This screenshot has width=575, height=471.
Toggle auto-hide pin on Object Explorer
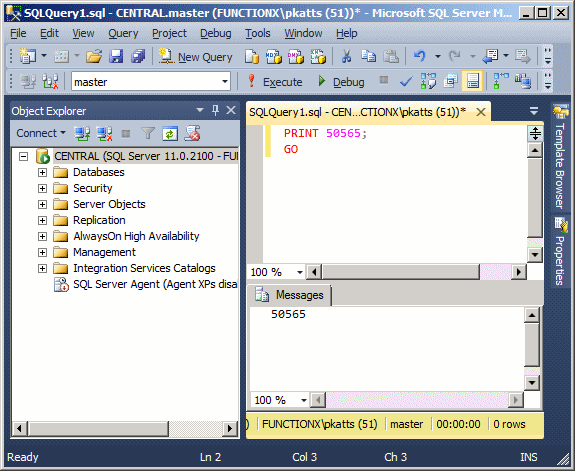click(x=215, y=110)
